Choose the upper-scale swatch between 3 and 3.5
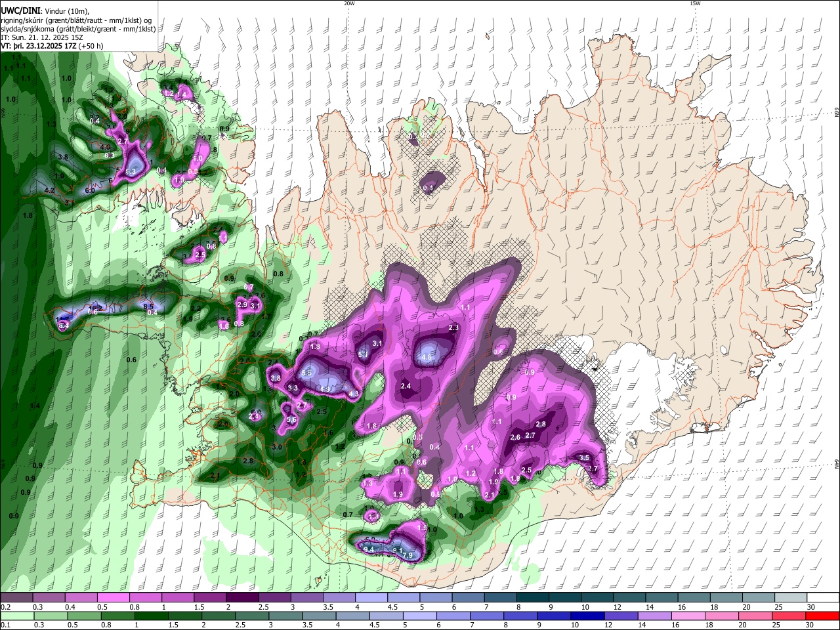 click(307, 598)
